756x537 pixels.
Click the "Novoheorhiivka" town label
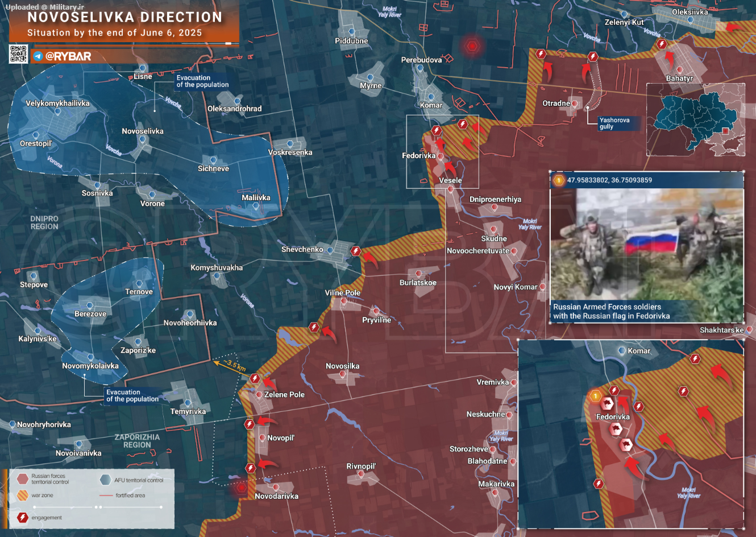coord(190,323)
